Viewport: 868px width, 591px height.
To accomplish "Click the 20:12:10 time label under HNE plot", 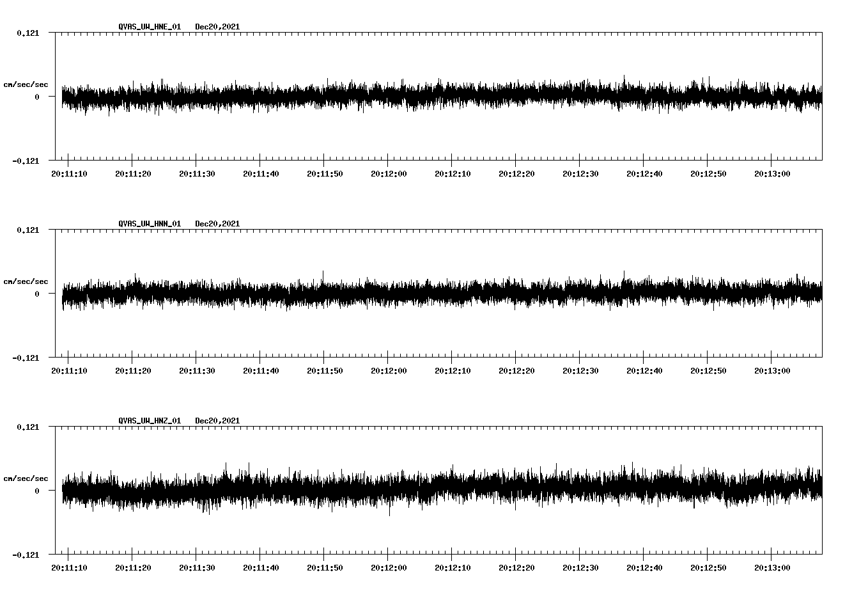I will click(x=453, y=173).
